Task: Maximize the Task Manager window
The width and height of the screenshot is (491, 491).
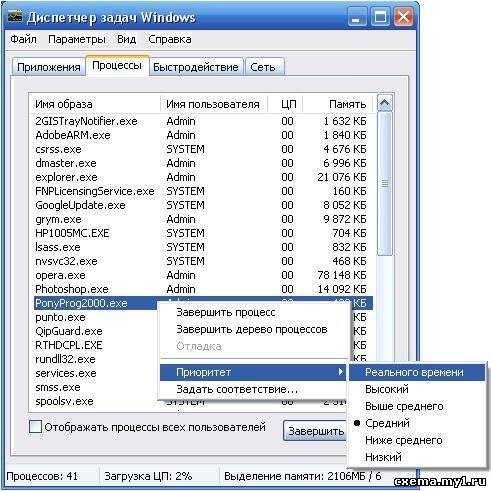Action: 380,17
